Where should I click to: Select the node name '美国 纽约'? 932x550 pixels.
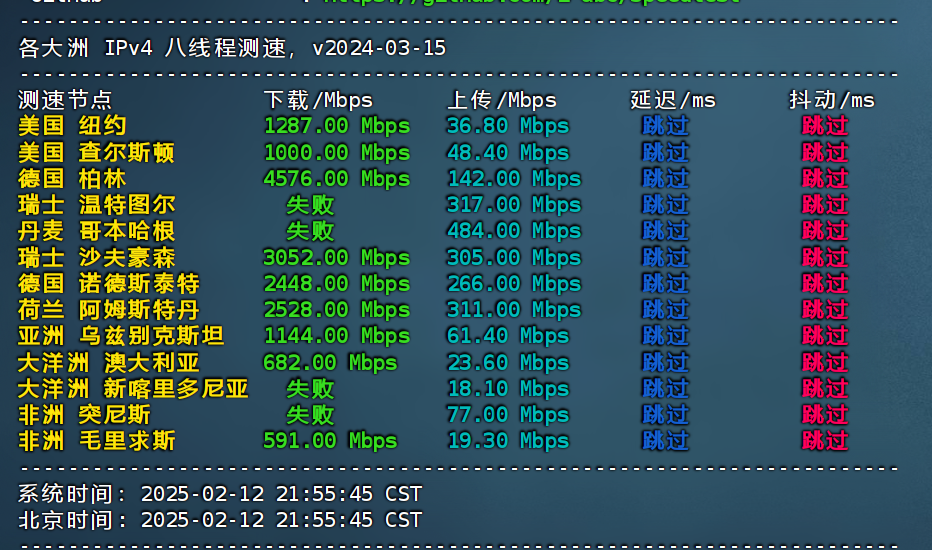coord(72,125)
